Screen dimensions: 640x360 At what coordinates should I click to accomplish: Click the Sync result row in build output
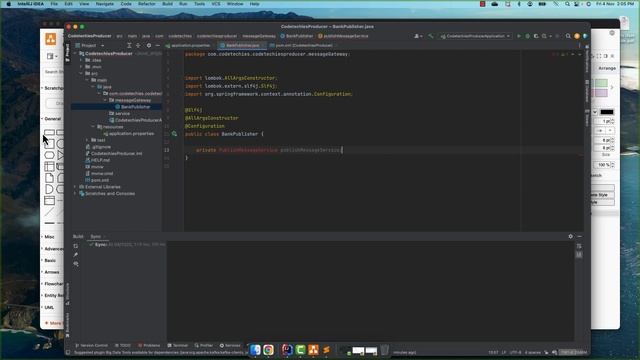(127, 244)
